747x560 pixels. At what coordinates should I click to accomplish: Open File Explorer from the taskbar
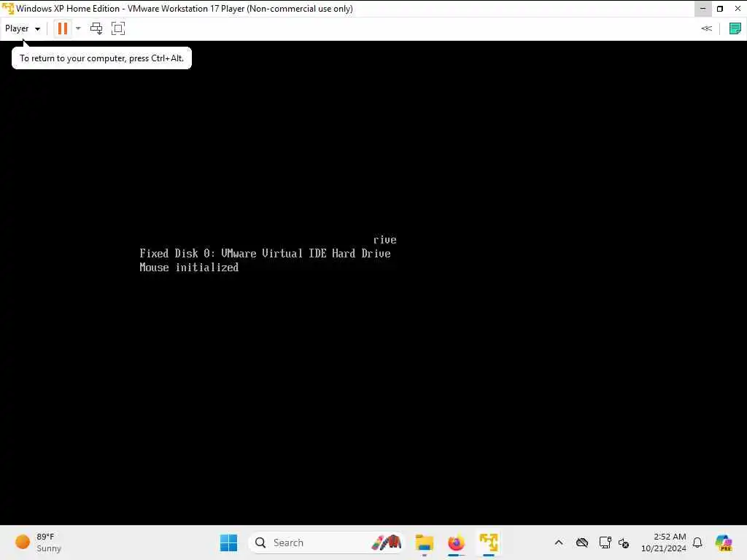(424, 542)
